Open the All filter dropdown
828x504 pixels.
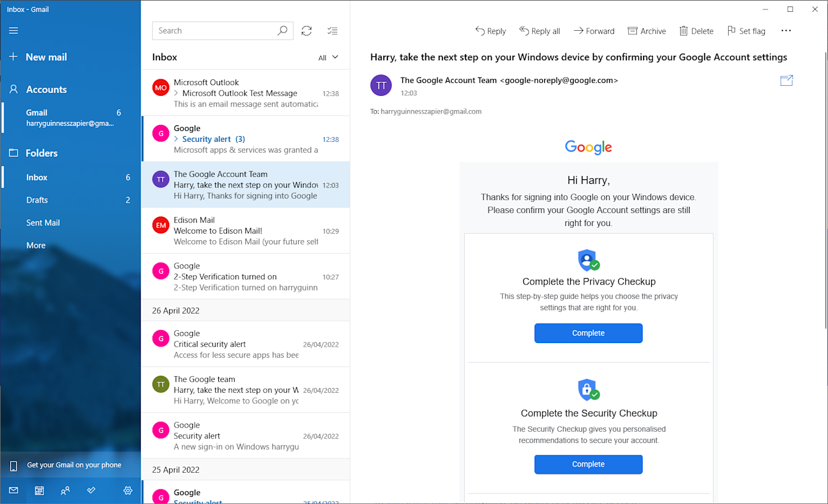click(x=328, y=57)
